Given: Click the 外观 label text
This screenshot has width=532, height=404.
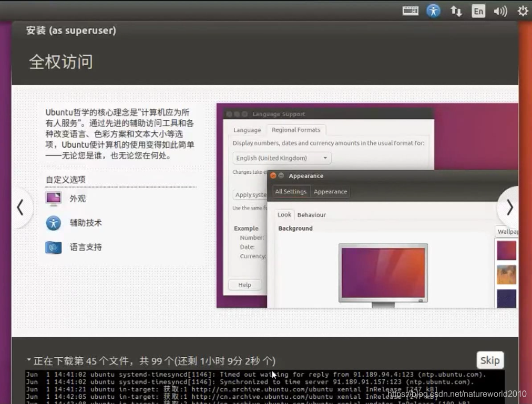Looking at the screenshot, I should click(x=78, y=199).
